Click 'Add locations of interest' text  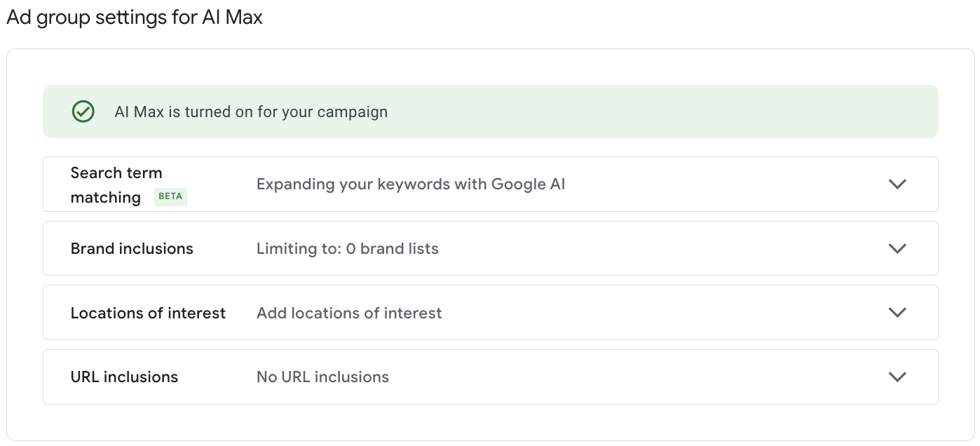(349, 313)
